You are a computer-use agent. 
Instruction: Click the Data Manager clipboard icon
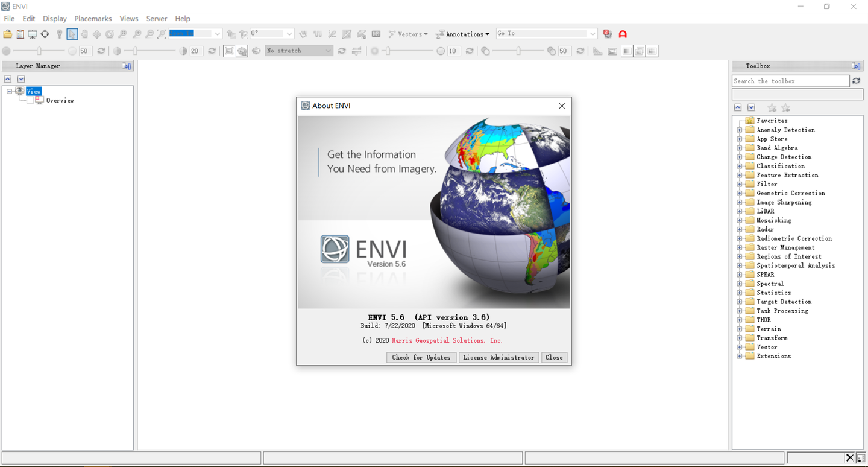coord(20,34)
